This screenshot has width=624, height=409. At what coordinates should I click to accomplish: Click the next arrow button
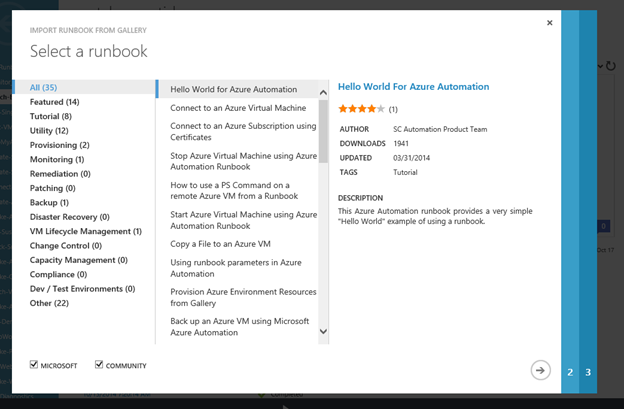click(x=540, y=370)
